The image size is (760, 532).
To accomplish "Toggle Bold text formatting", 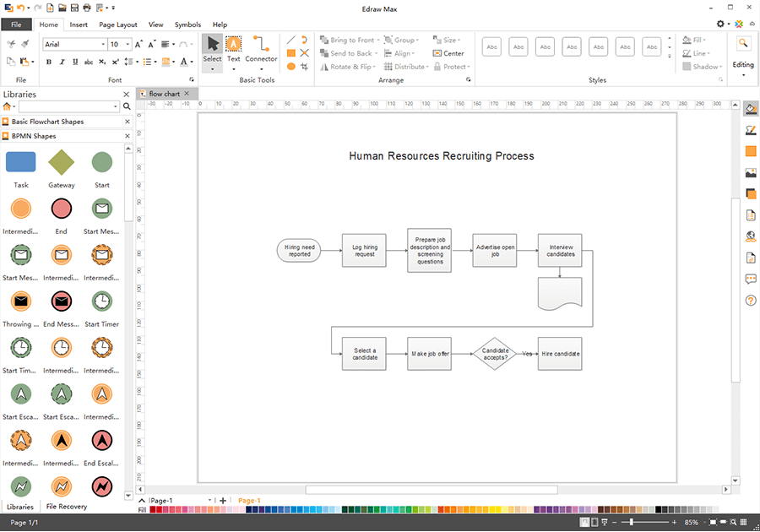I will tap(49, 62).
